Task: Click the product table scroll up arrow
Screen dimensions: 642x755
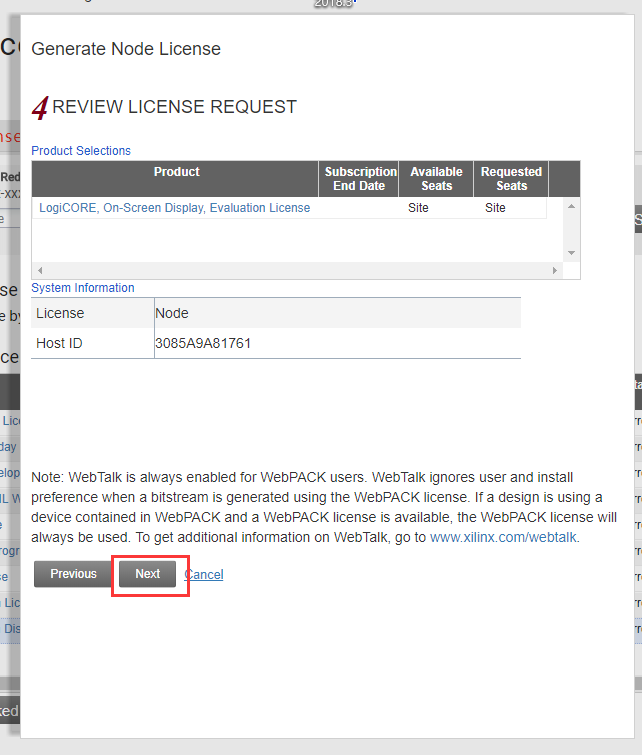Action: click(572, 207)
